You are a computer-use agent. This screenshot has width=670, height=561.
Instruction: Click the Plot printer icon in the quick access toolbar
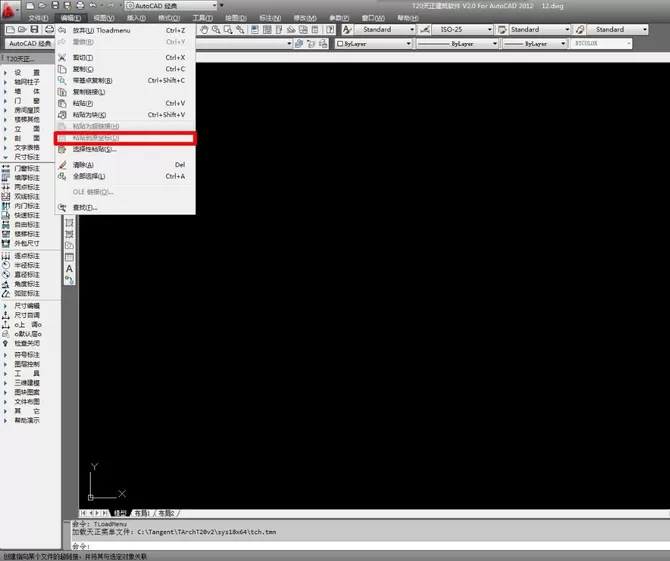(x=80, y=6)
